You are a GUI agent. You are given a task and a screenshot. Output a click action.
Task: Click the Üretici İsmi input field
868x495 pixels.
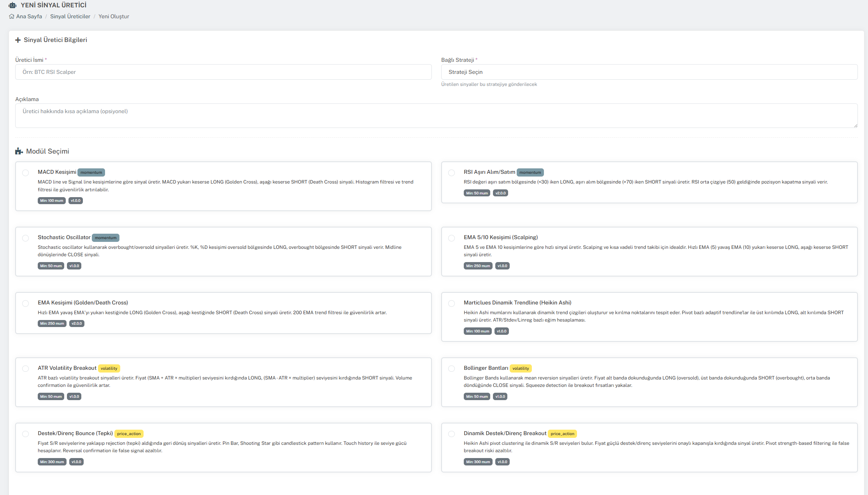223,72
